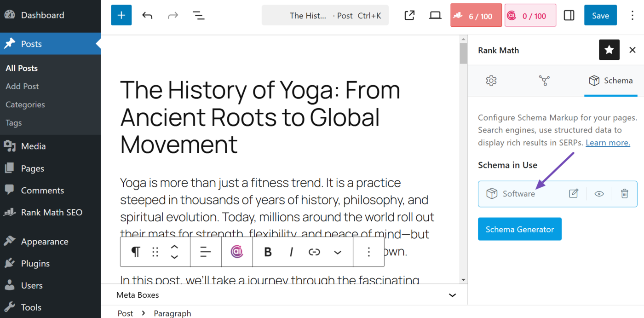The image size is (644, 318).
Task: Redo the last undone edit
Action: pos(173,16)
